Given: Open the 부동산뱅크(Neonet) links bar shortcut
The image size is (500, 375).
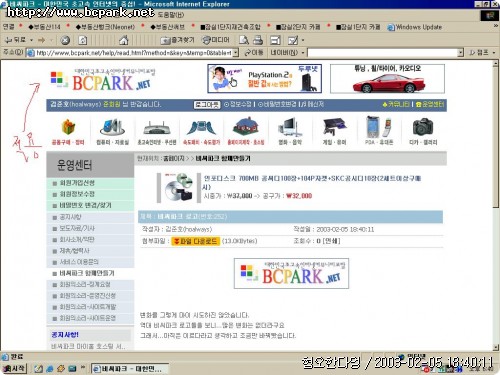Looking at the screenshot, I should click(x=105, y=27).
